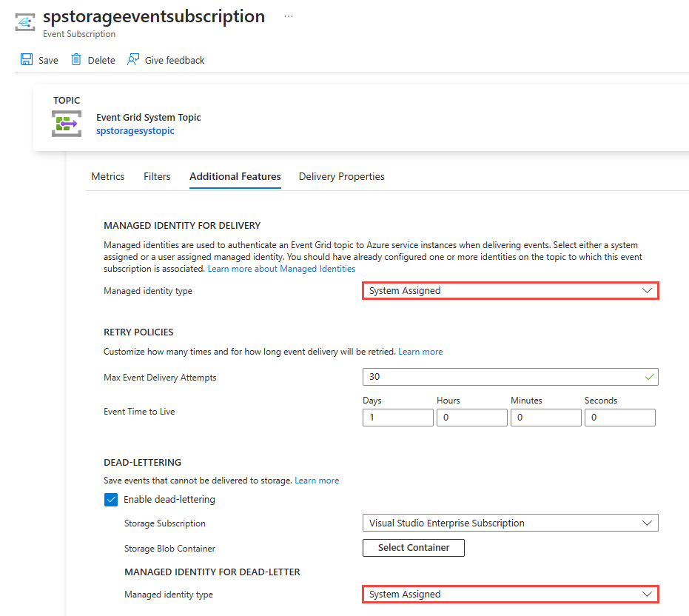Select the Additional Features tab
This screenshot has width=689, height=616.
[235, 176]
